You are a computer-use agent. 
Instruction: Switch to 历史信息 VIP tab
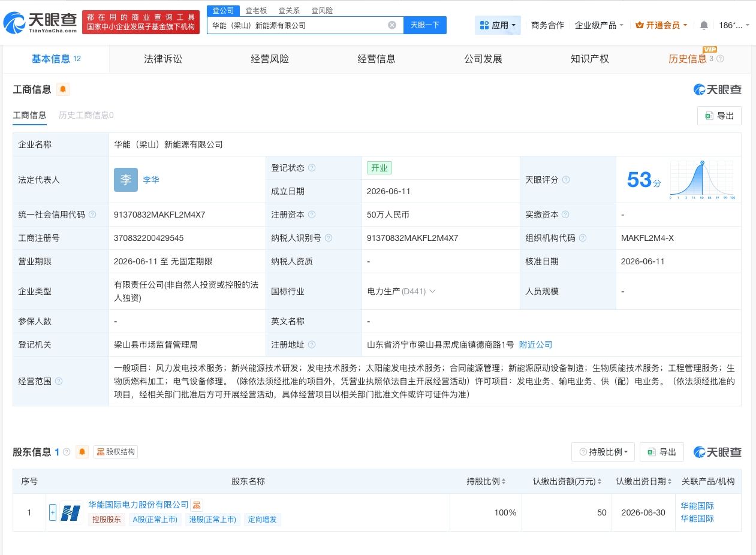(695, 59)
